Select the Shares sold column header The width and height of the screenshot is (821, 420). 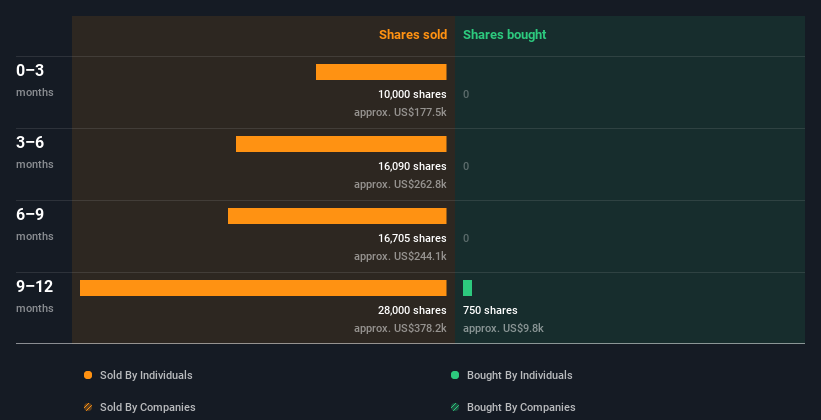point(413,35)
